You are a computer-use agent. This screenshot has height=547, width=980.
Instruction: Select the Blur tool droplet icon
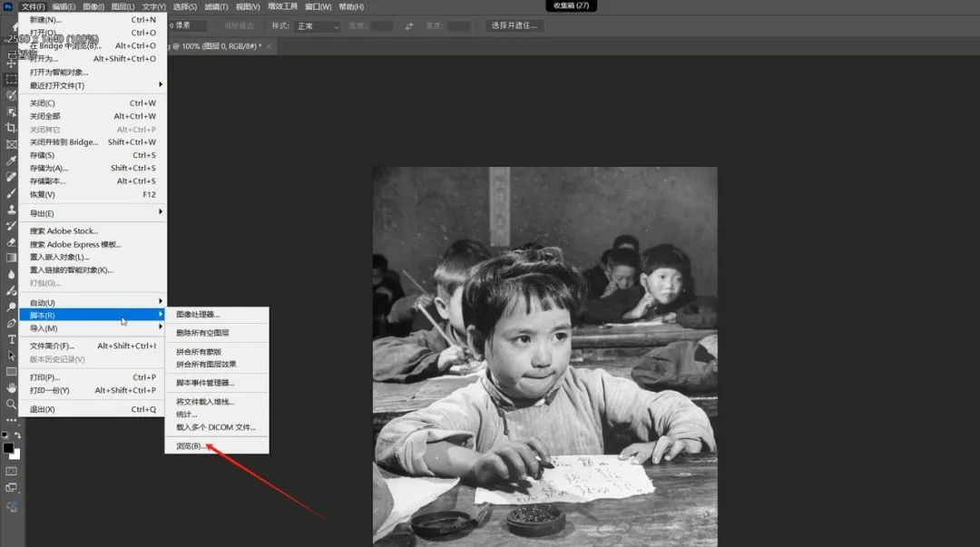(x=11, y=275)
